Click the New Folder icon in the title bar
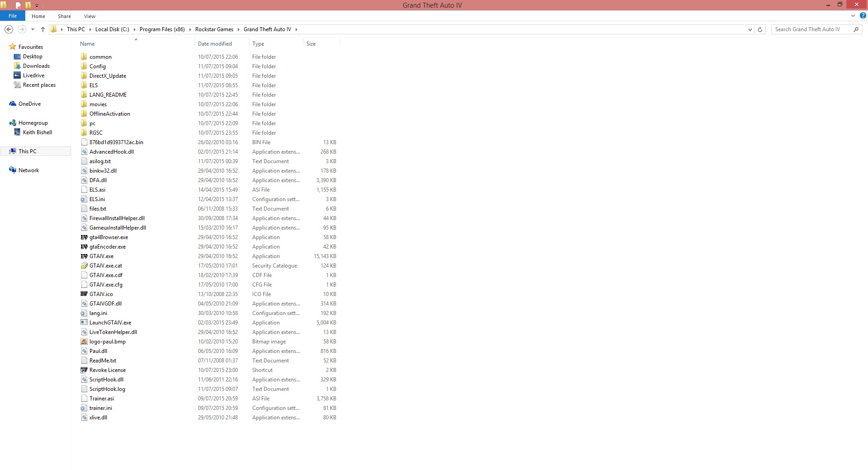The image size is (868, 470). point(28,5)
